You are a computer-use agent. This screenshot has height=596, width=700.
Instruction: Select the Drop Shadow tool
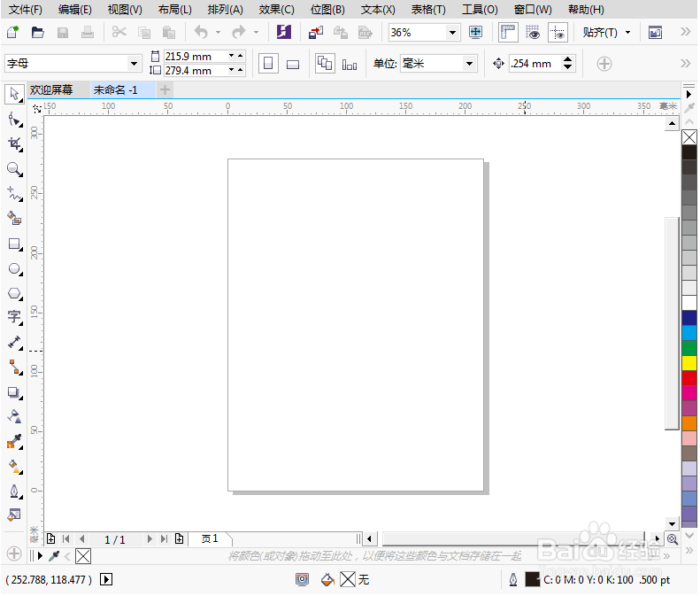[x=14, y=392]
